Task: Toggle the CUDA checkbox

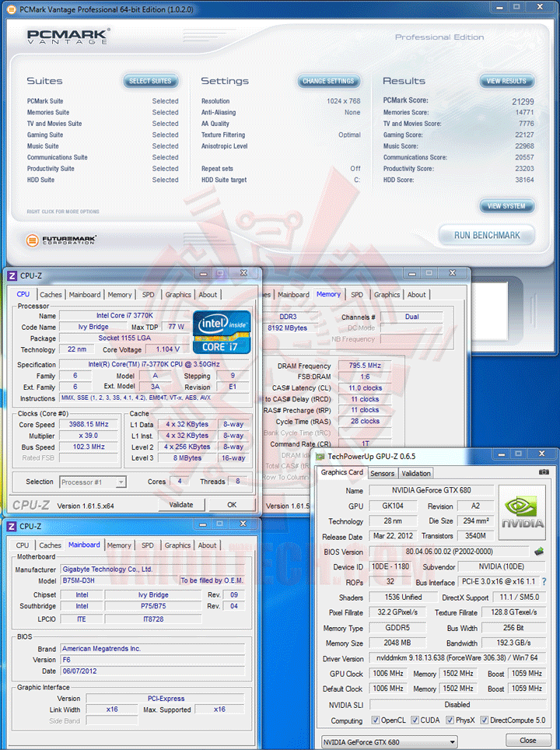Action: pyautogui.click(x=415, y=720)
